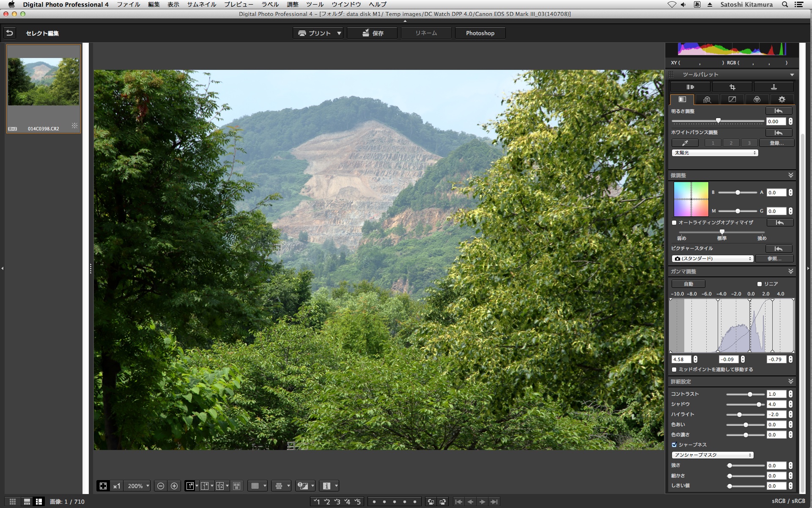The image size is (812, 508).
Task: Enable オートライティングオプティマイザ checkbox
Action: (x=674, y=223)
